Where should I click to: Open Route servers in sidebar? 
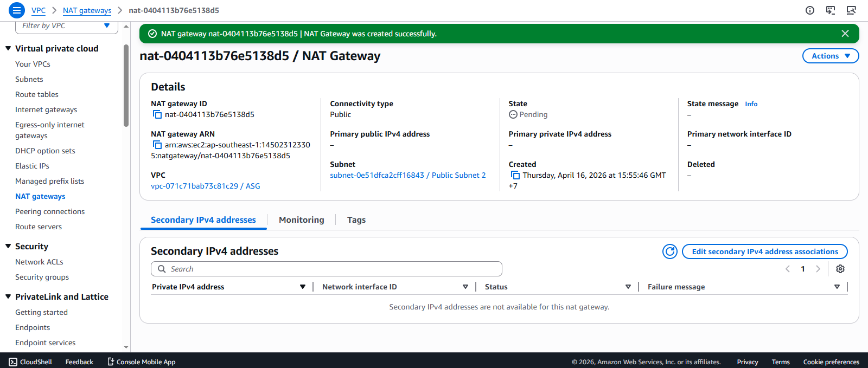[39, 227]
